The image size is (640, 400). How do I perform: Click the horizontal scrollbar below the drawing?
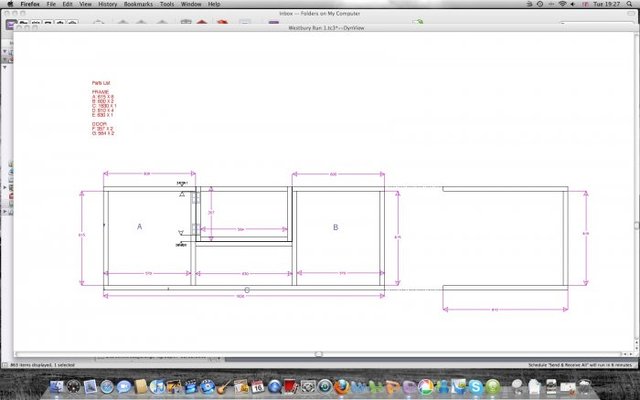pos(319,354)
